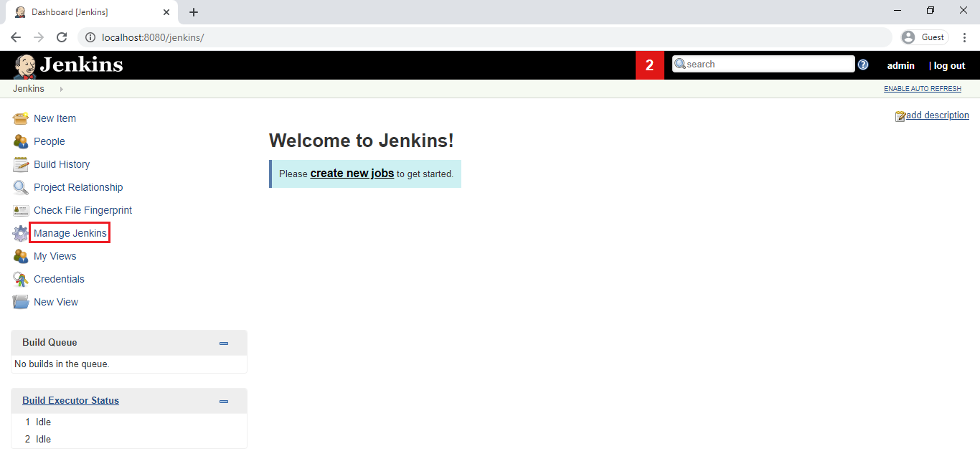Click the Check File Fingerprint icon
The width and height of the screenshot is (980, 464).
pyautogui.click(x=21, y=210)
